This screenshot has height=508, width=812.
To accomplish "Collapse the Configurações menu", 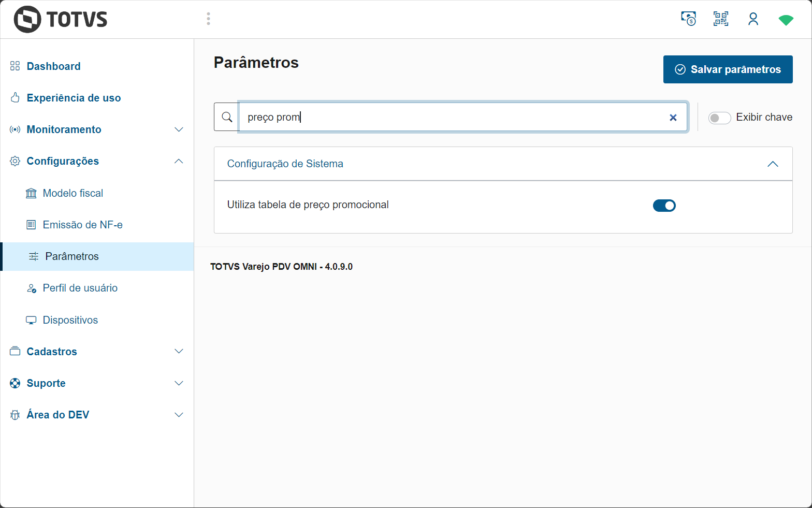I will coord(179,161).
